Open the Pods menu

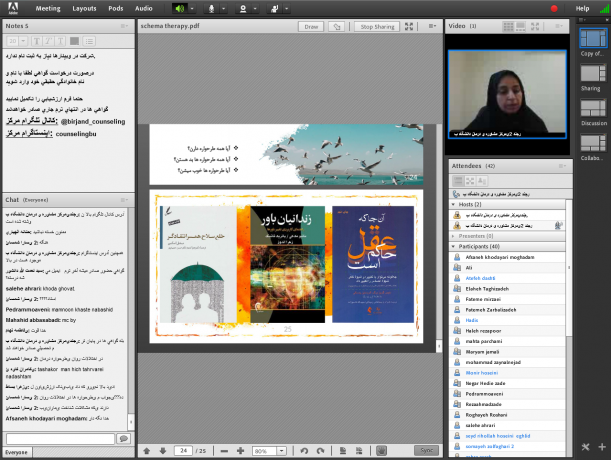click(116, 8)
